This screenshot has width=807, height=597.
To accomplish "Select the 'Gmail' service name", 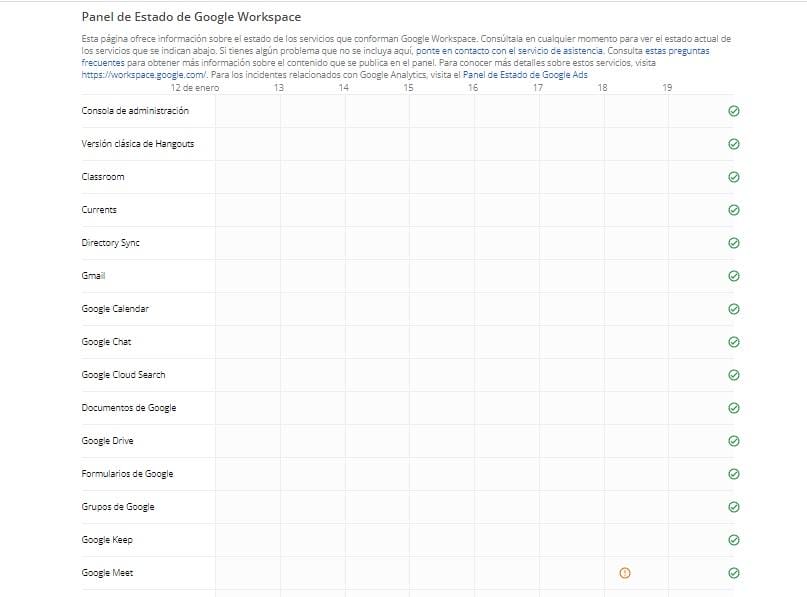I will [93, 276].
